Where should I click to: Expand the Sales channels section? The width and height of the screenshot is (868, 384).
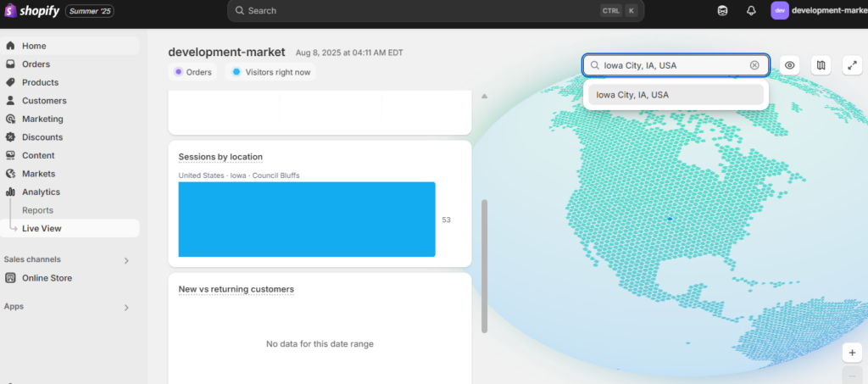point(126,260)
